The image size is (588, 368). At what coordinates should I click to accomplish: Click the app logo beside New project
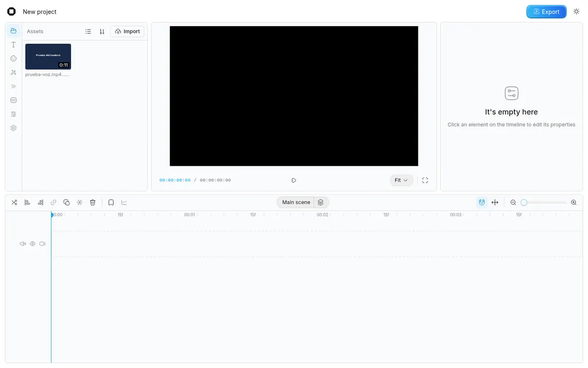[11, 12]
